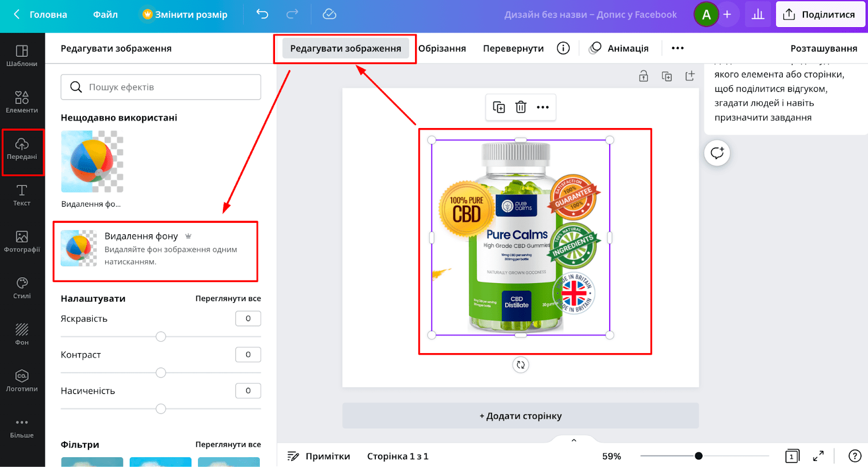This screenshot has height=467, width=868.
Task: Click Сторінка 1 з 1 page indicator
Action: tap(398, 456)
